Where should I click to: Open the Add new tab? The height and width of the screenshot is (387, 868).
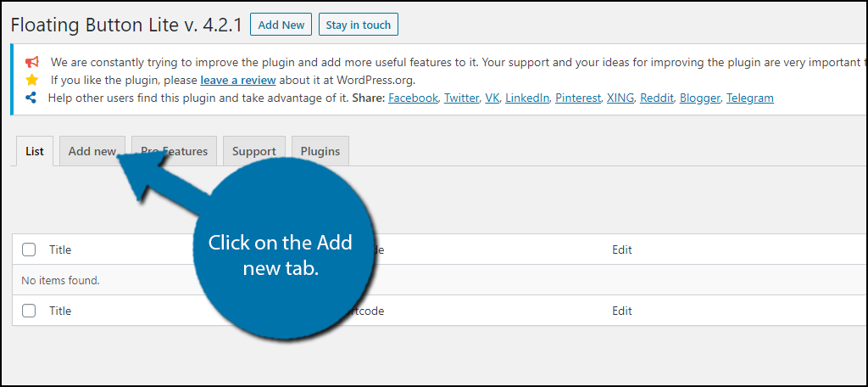92,151
